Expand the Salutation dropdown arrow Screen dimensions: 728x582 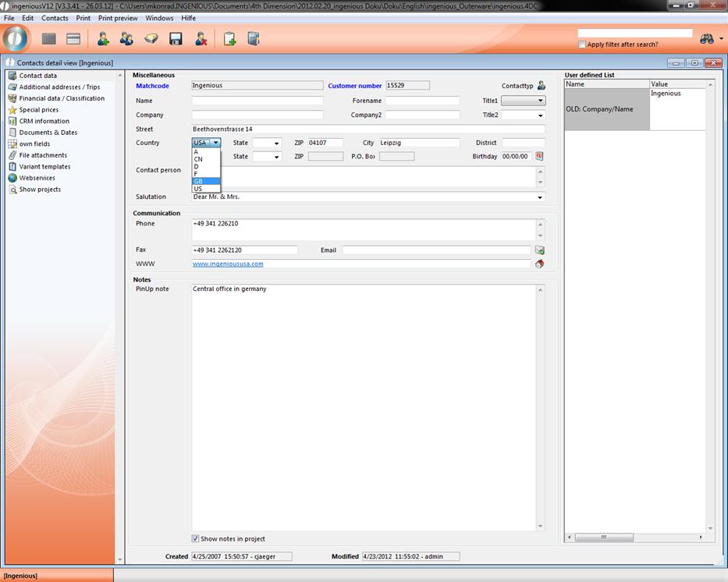pos(540,197)
